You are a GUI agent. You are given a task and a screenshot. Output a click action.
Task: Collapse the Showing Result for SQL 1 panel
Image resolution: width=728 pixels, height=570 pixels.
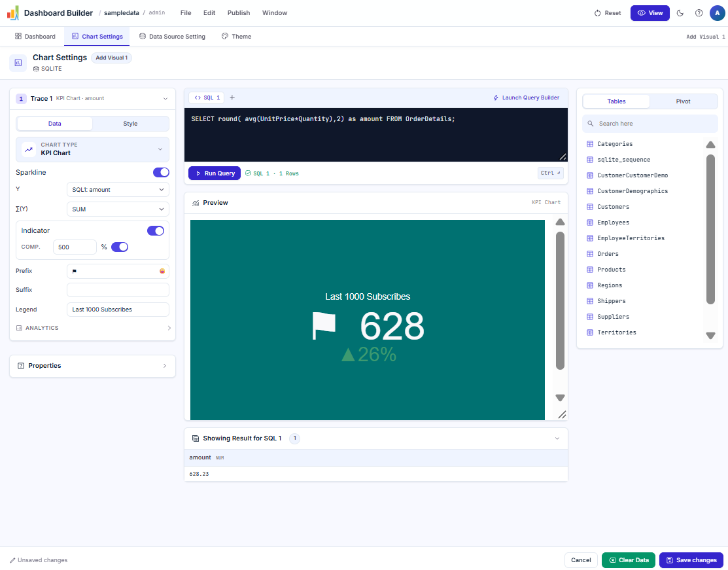point(557,438)
